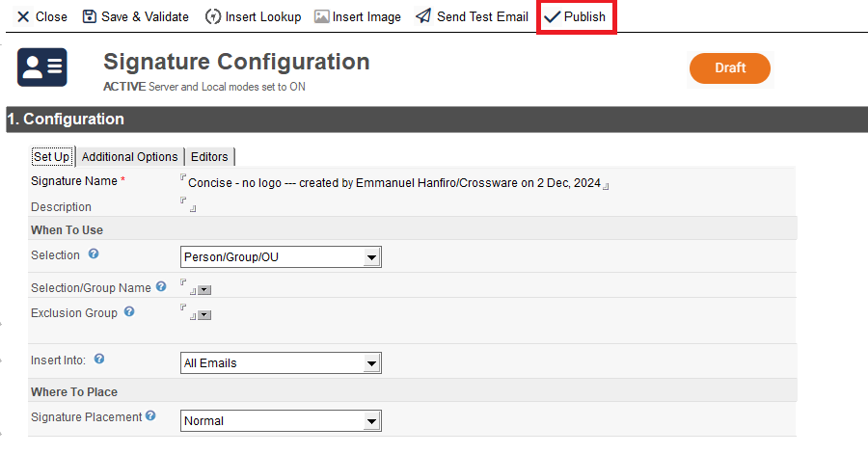Switch to the Additional Options tab

pyautogui.click(x=129, y=157)
